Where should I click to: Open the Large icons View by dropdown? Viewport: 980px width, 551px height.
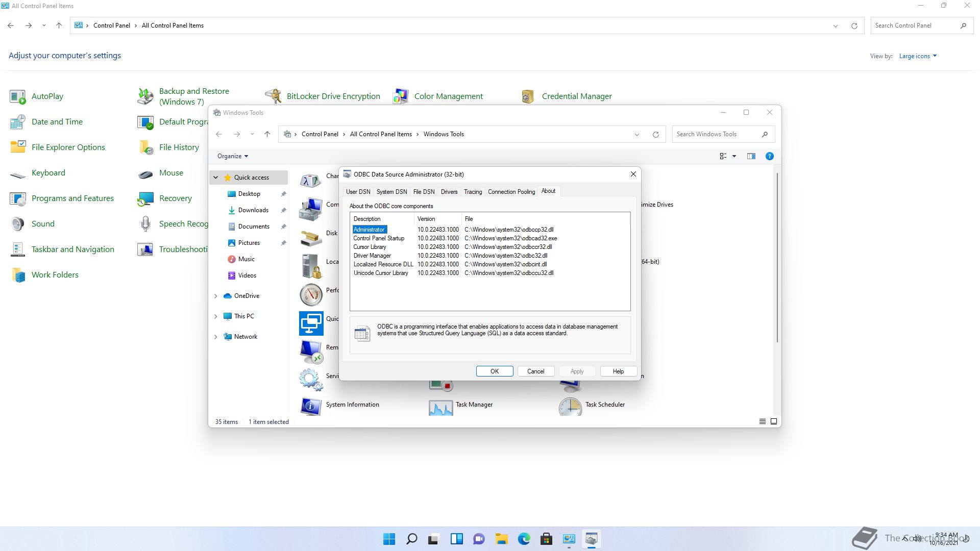(x=918, y=56)
